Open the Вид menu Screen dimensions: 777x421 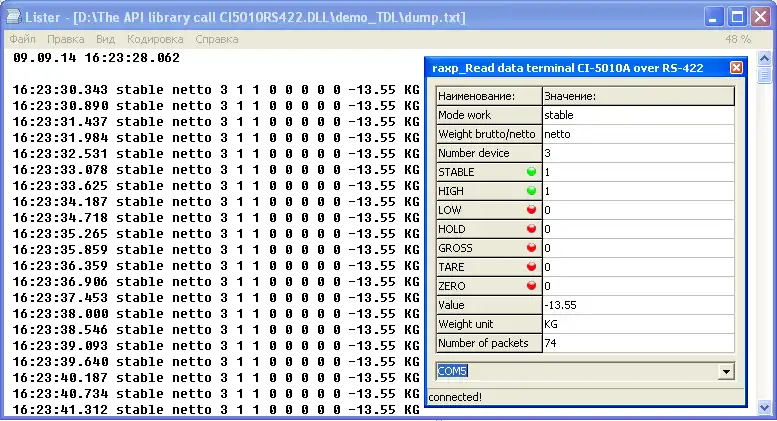coord(105,39)
